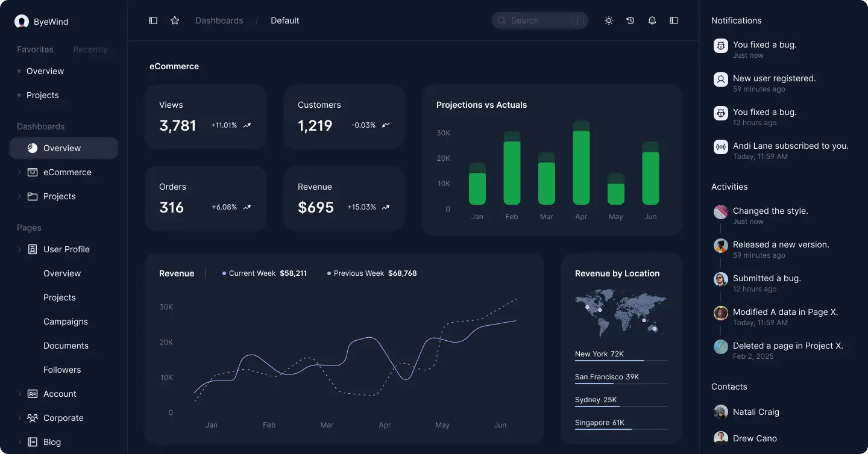
Task: Click the ByeWind profile avatar
Action: tap(22, 22)
